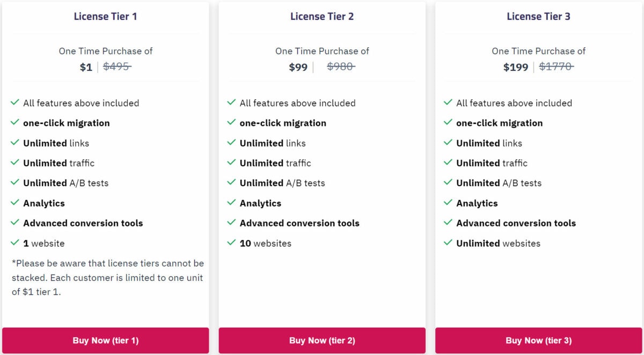The image size is (644, 355).
Task: Click the $1 price in Tier 1
Action: 86,67
